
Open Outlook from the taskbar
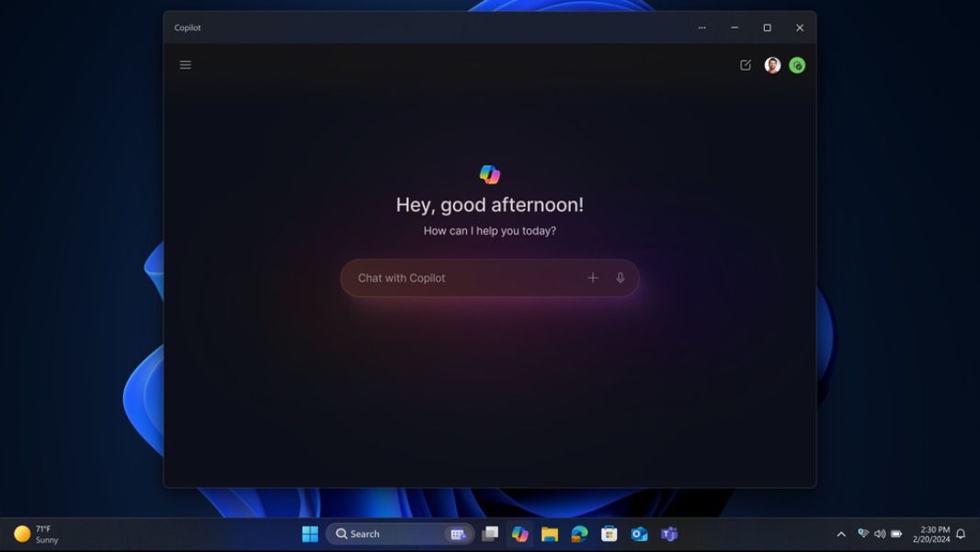coord(637,534)
